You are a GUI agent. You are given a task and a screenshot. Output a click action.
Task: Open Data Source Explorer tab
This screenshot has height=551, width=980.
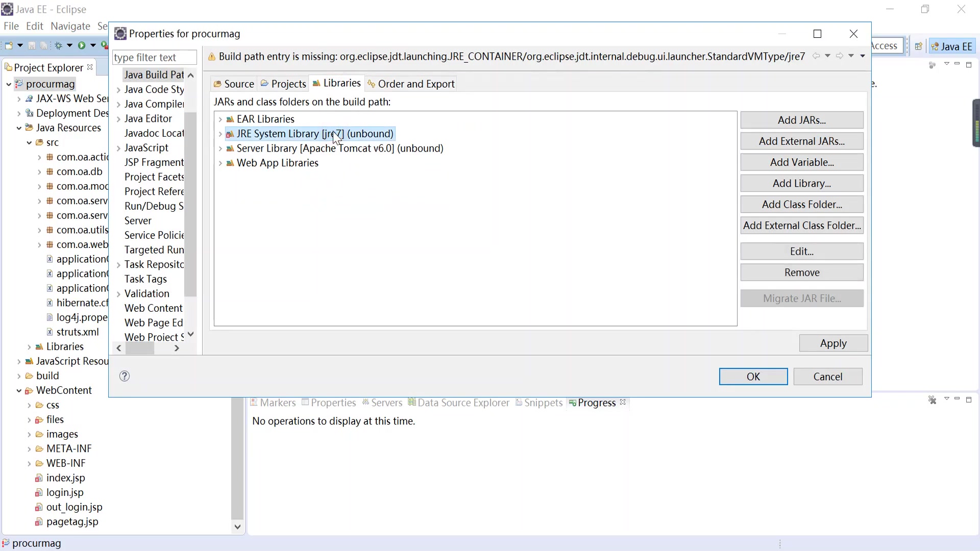tap(458, 403)
